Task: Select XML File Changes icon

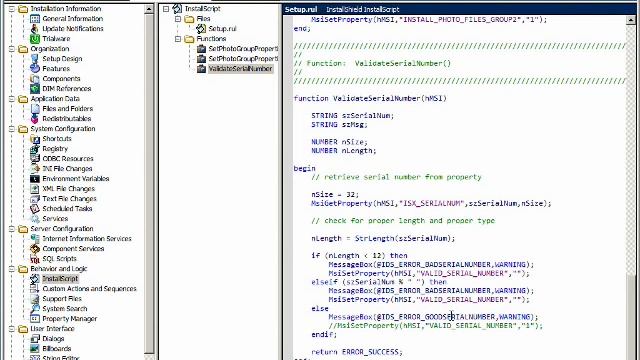Action: pos(35,189)
